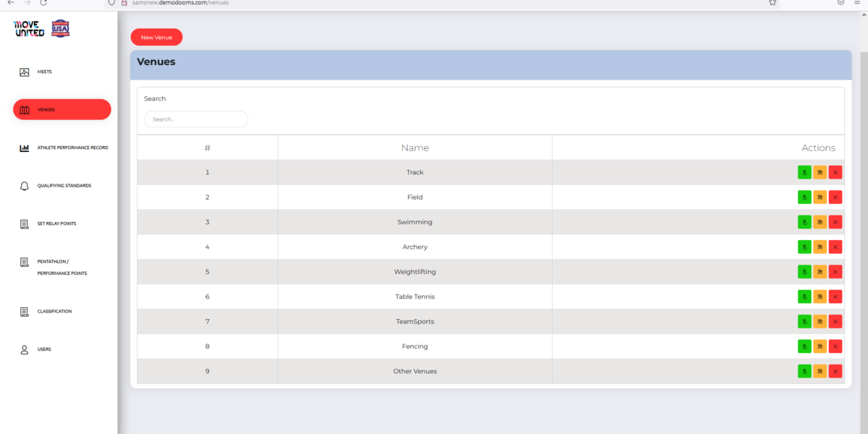Click orange action icon for Field row
The image size is (868, 434).
pyautogui.click(x=820, y=197)
